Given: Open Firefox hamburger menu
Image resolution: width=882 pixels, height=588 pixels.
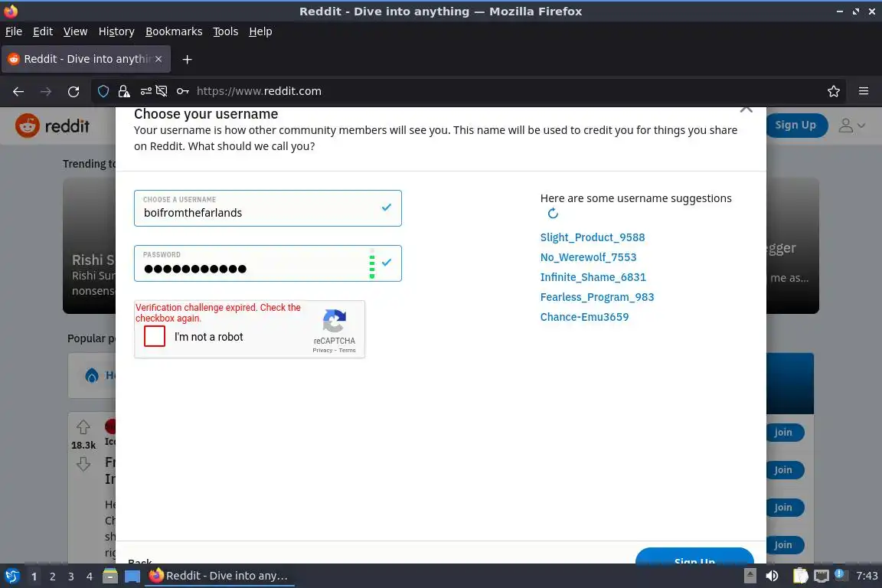Looking at the screenshot, I should coord(864,91).
